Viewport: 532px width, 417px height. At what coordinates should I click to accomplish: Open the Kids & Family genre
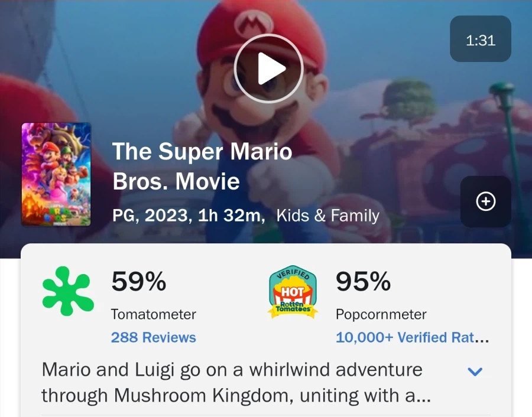327,216
